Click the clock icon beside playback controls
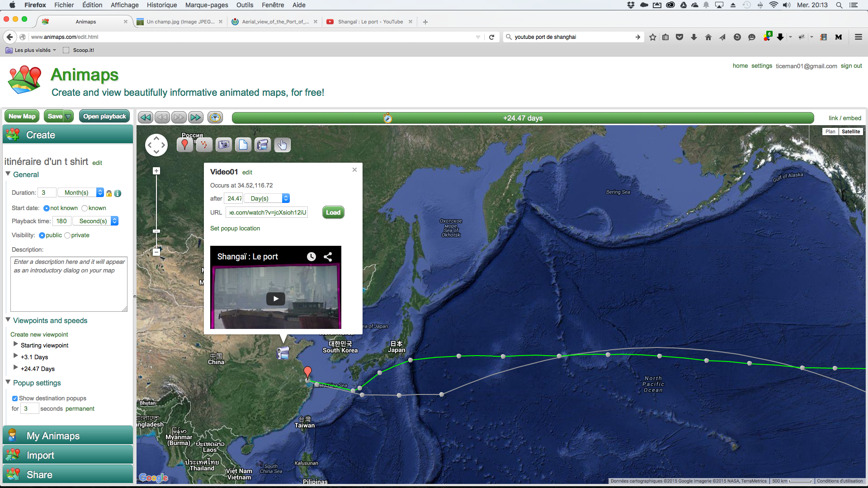The width and height of the screenshot is (868, 488). (x=215, y=117)
